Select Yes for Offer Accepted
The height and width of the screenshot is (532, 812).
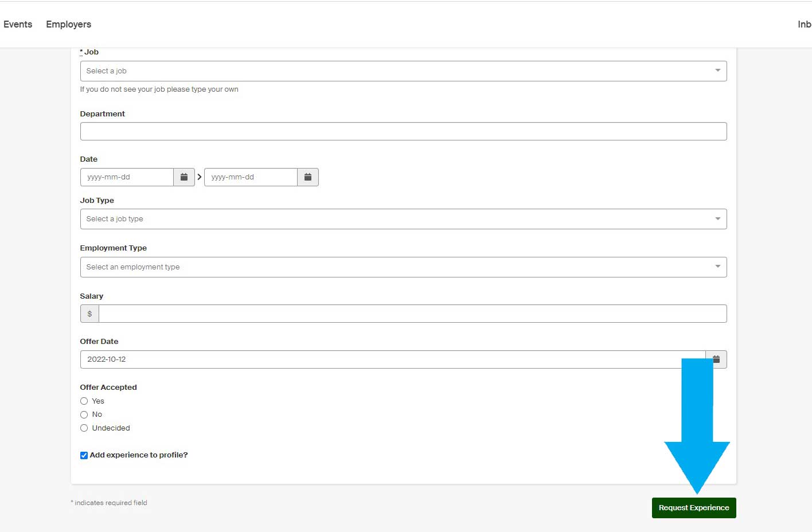(x=84, y=401)
